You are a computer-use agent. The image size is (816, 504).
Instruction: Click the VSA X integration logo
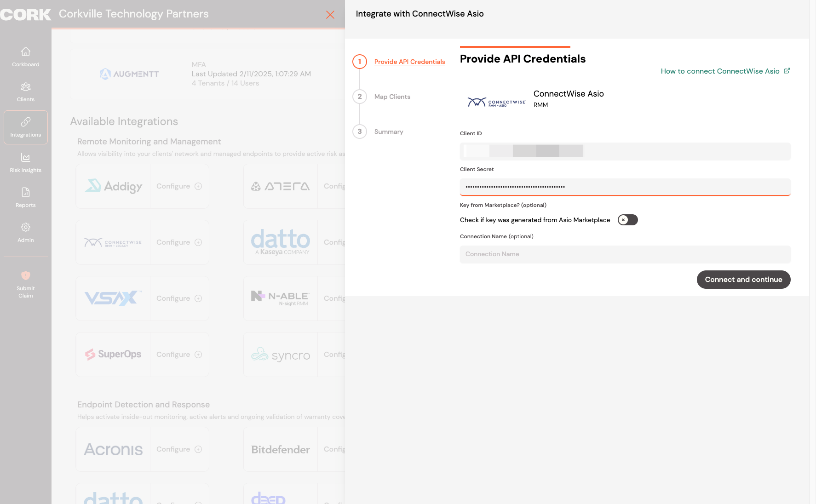coord(113,298)
